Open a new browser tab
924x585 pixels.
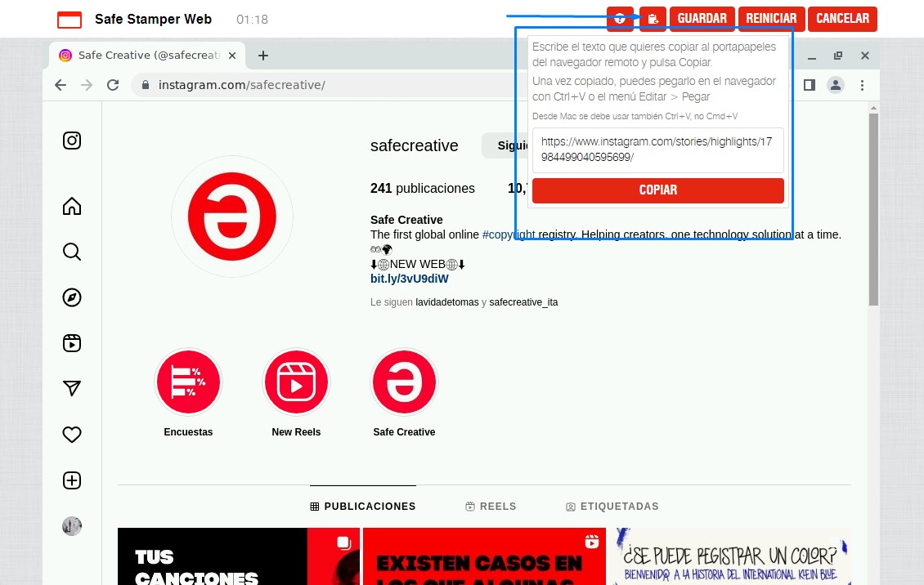click(x=263, y=56)
